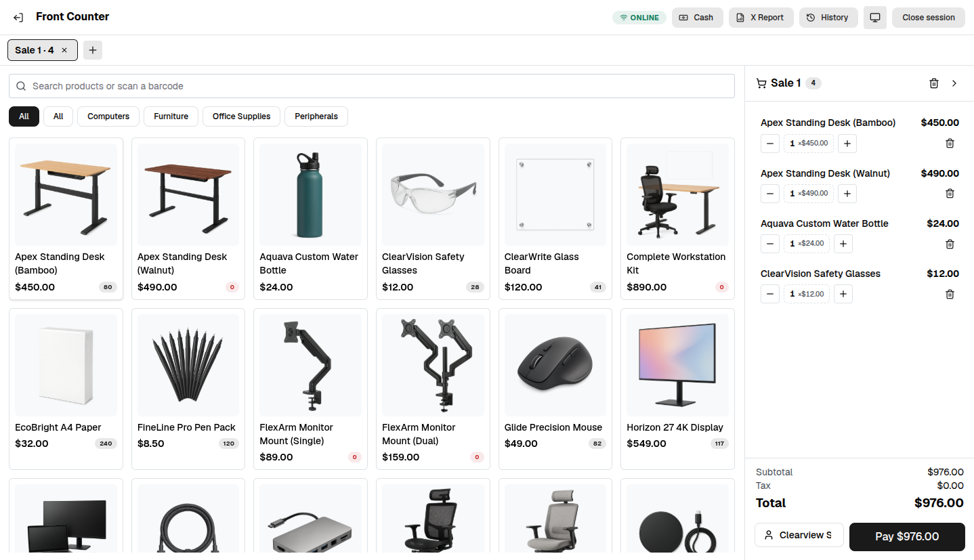
Task: Add ClearVision Safety Glasses product card
Action: coord(433,219)
